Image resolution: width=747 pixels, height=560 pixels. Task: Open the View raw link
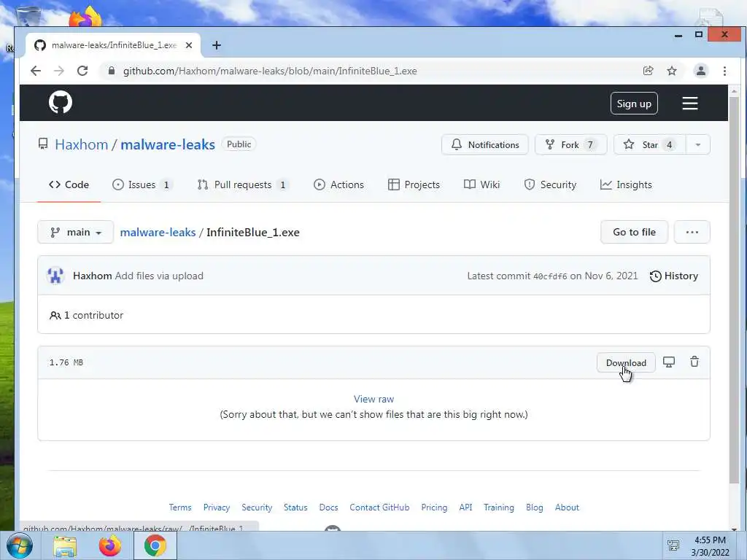click(373, 399)
